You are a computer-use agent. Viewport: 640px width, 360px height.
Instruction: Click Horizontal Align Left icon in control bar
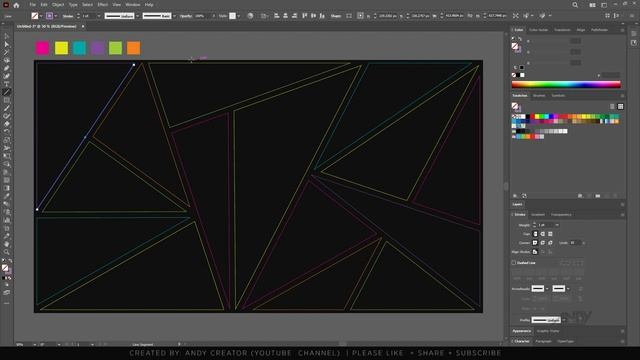(x=277, y=16)
